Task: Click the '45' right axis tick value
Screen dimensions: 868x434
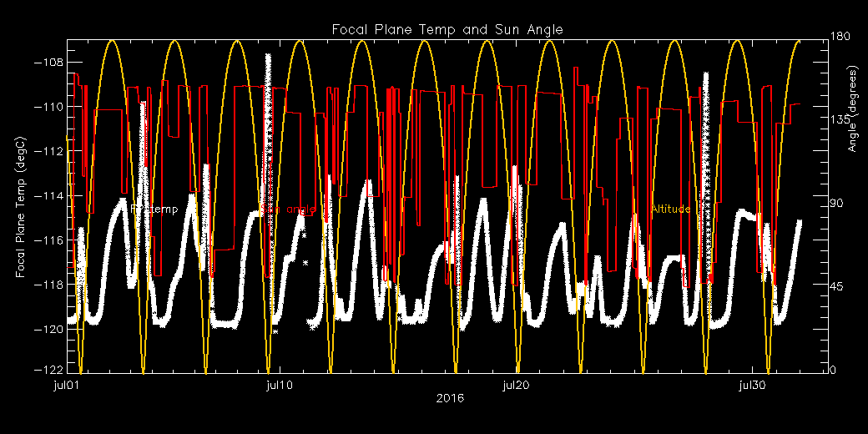Action: [x=836, y=287]
